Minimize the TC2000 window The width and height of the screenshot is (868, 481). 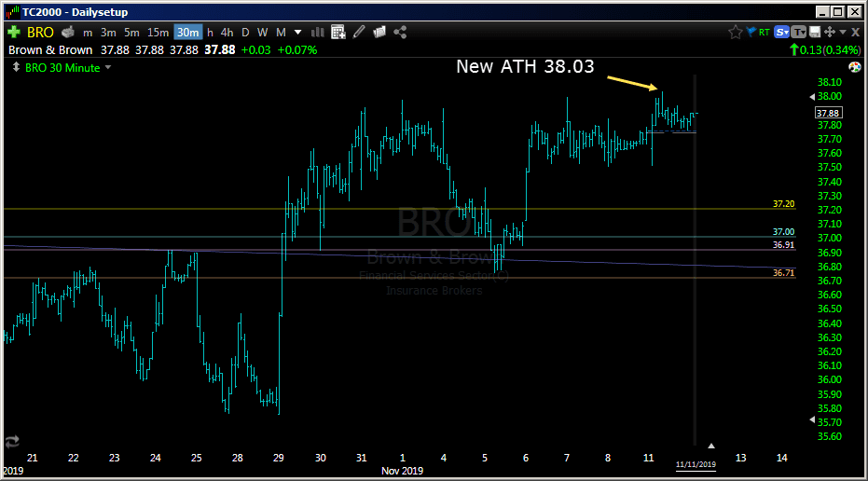pyautogui.click(x=822, y=11)
